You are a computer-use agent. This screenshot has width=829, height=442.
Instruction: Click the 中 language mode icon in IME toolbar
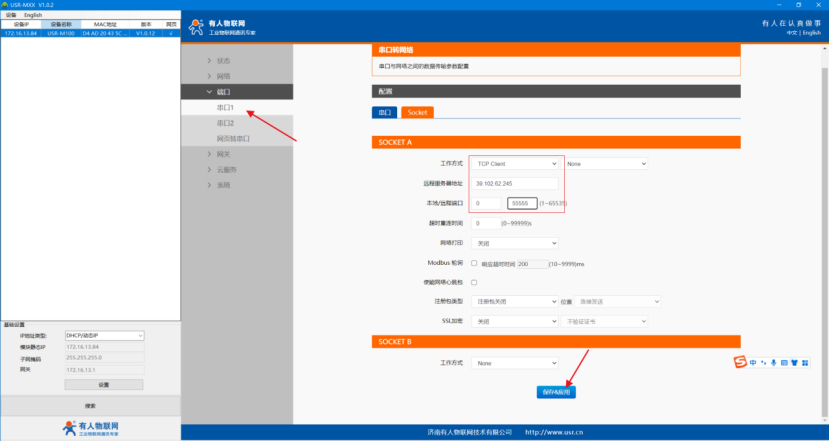click(753, 362)
